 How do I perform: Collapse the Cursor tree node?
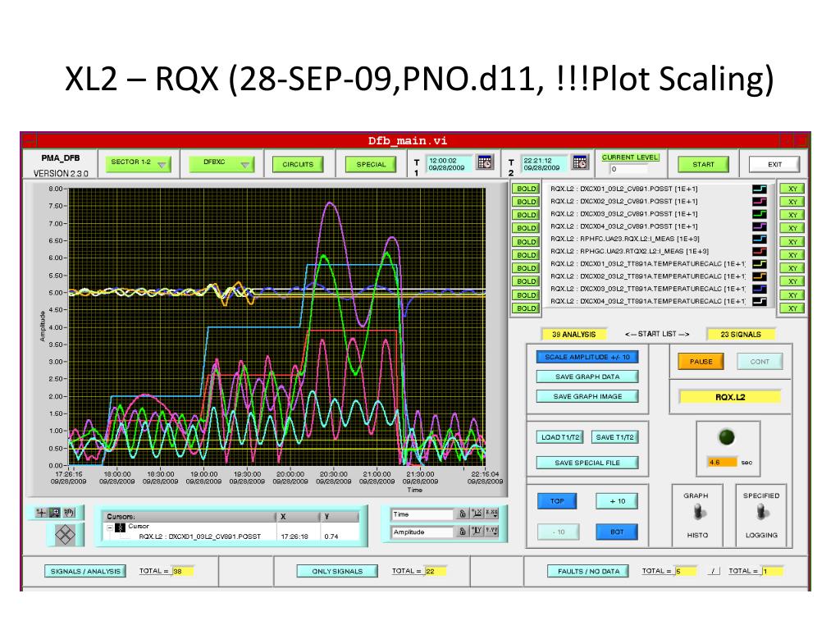click(110, 527)
